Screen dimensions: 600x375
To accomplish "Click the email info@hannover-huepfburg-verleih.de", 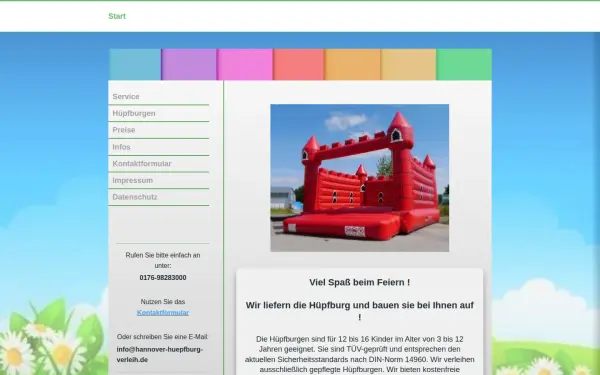I will [x=160, y=354].
